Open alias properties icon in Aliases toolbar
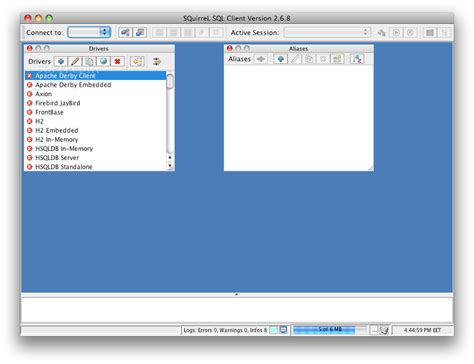This screenshot has height=364, width=474. pyautogui.click(x=337, y=59)
